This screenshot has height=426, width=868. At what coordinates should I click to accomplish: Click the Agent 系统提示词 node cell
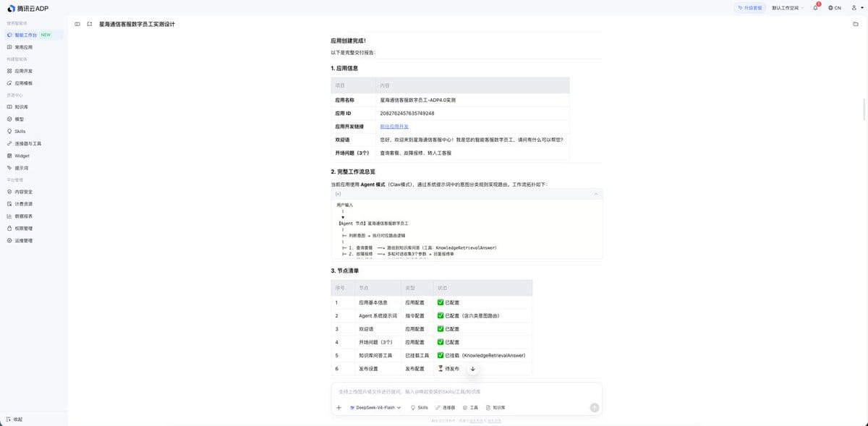tap(378, 315)
